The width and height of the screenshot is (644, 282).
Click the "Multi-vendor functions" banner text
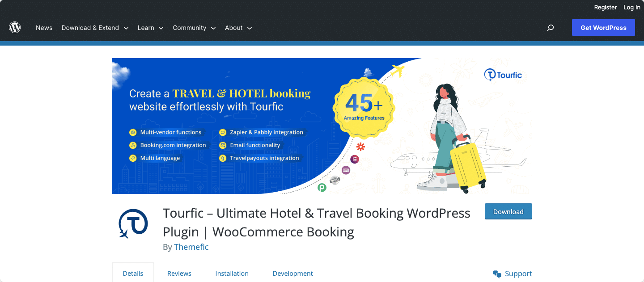pos(171,132)
